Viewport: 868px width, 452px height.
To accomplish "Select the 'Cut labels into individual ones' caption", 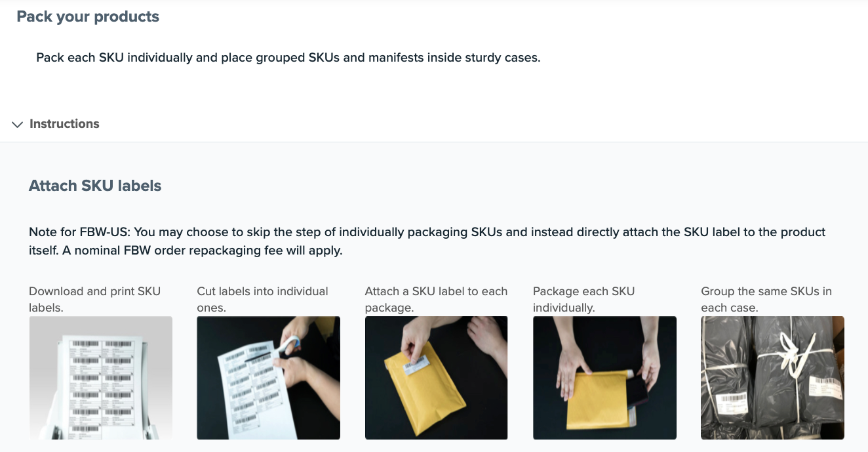I will coord(263,299).
